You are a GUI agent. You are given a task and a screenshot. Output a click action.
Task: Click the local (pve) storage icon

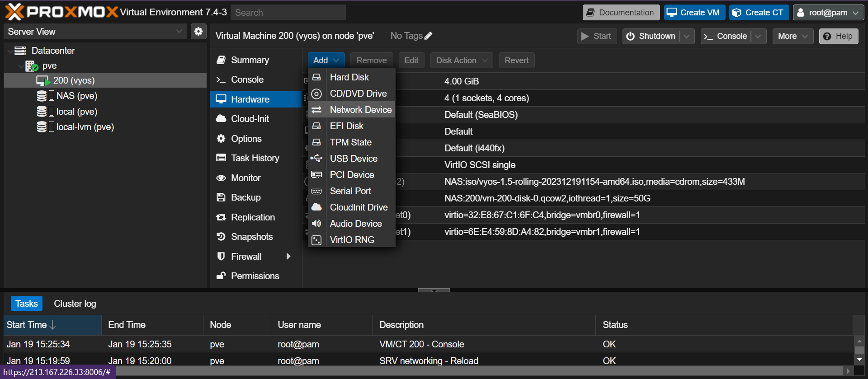pyautogui.click(x=42, y=112)
